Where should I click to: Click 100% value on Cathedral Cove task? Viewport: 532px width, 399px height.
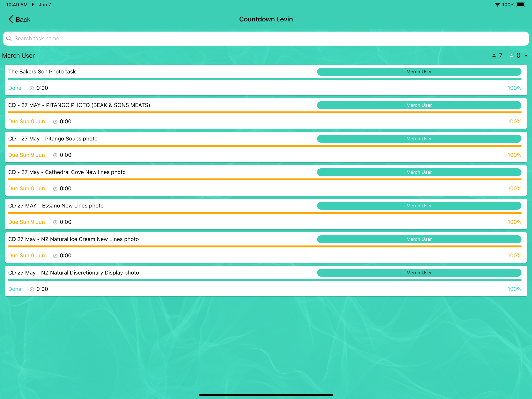[x=514, y=188]
